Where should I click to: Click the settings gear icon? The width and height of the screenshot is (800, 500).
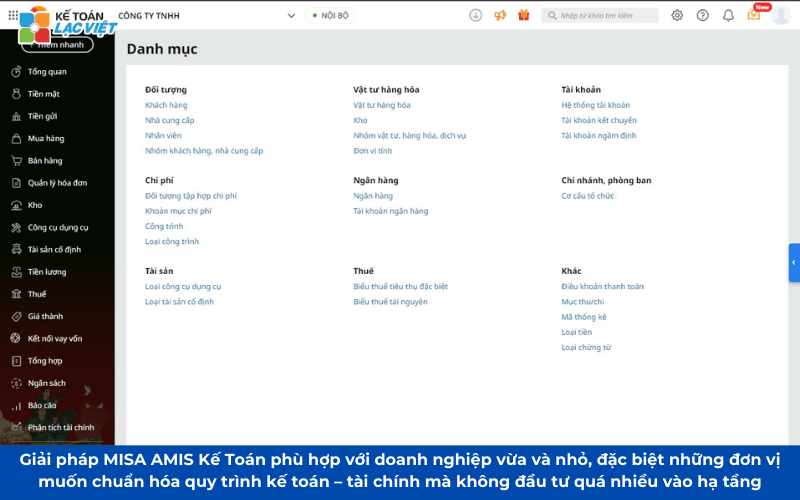pos(677,15)
